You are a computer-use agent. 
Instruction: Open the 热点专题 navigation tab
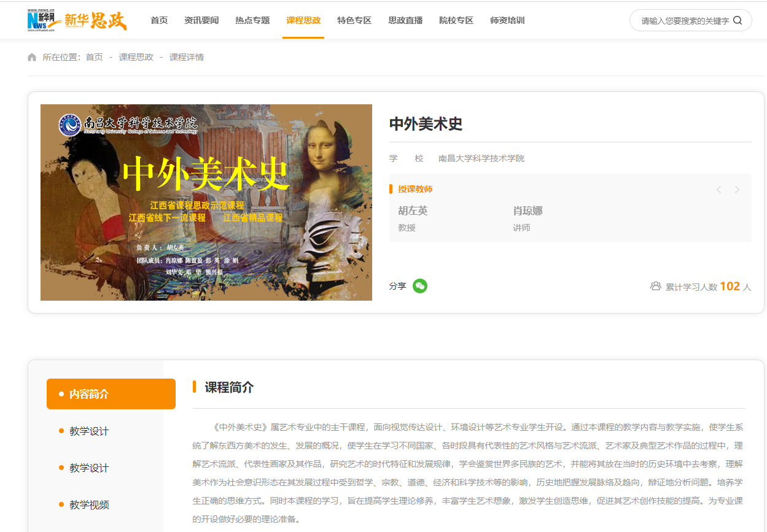pos(252,20)
